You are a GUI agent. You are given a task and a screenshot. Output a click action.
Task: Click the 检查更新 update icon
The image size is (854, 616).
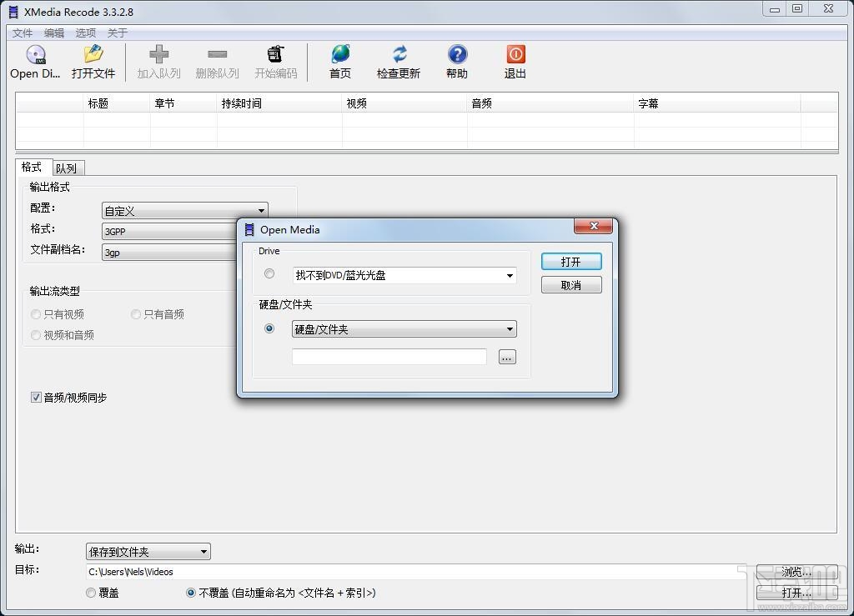398,60
